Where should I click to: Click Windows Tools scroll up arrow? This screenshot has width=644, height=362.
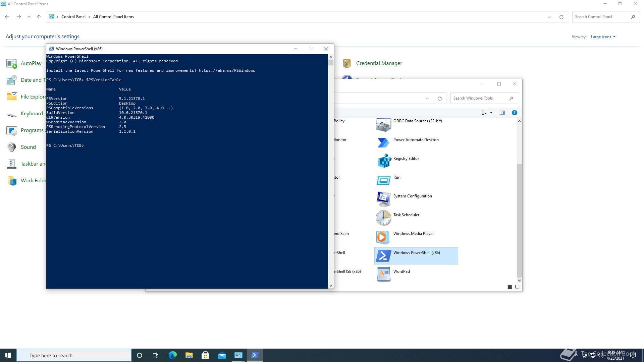[x=519, y=121]
